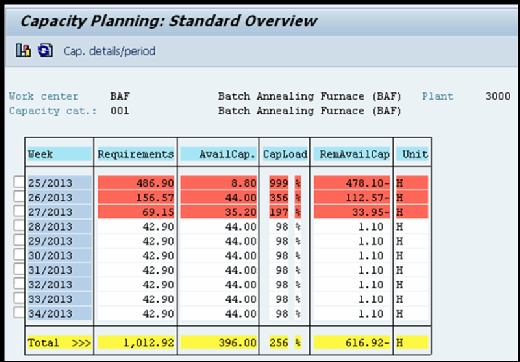Click remaining capacity value 478.10-
The image size is (520, 362).
point(352,183)
